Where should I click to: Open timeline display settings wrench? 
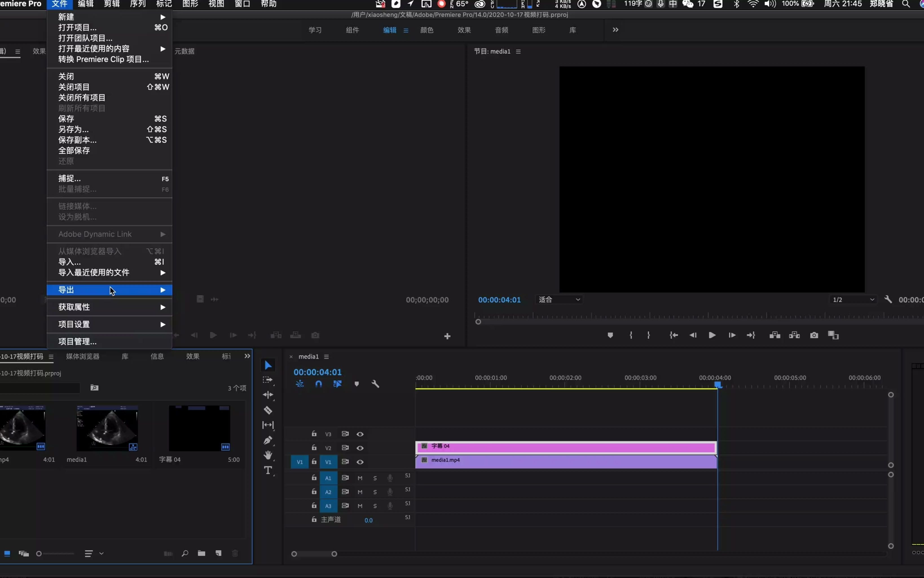click(375, 384)
